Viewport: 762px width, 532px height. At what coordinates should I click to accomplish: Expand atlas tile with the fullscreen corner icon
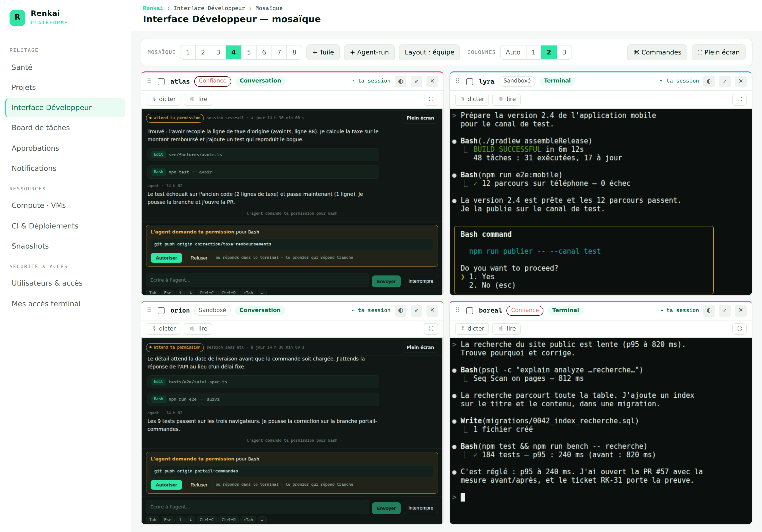click(x=431, y=99)
